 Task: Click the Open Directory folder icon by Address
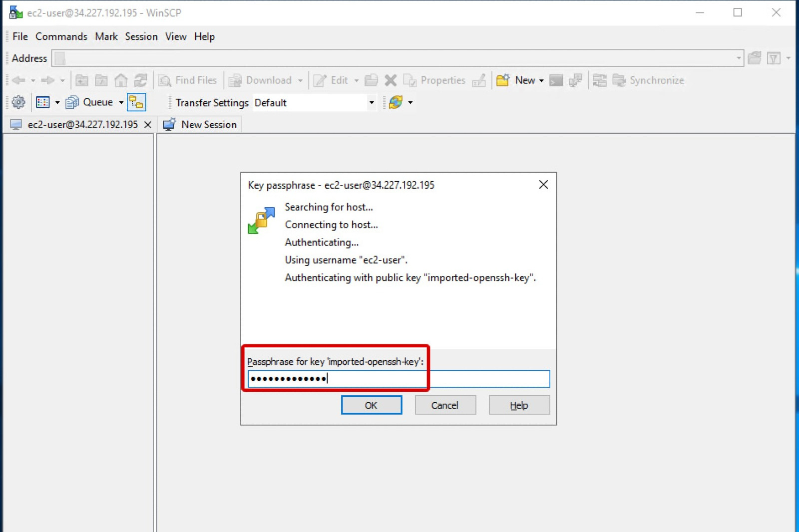pos(755,58)
